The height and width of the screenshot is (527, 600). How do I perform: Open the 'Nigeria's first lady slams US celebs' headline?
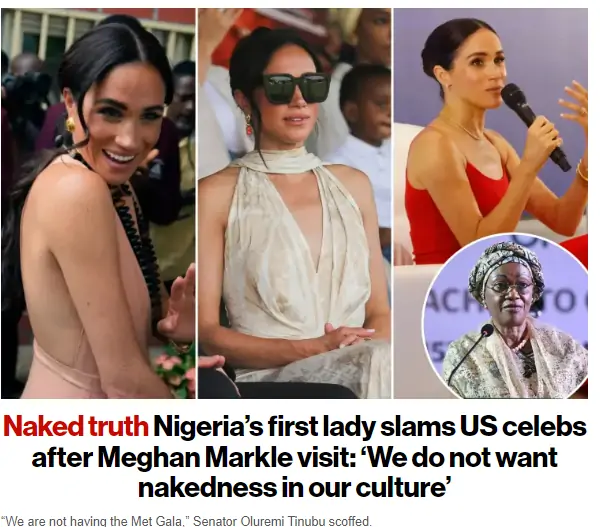coord(370,426)
